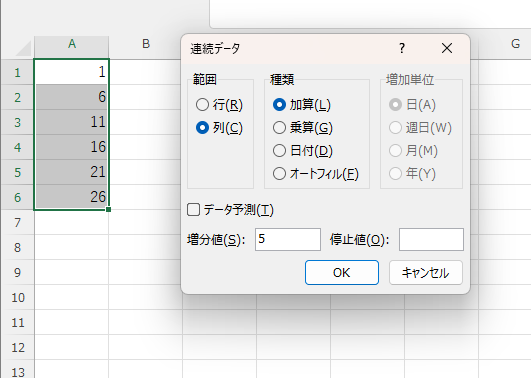This screenshot has height=378, width=531.
Task: Click cell A6 containing 26
Action: [x=71, y=197]
